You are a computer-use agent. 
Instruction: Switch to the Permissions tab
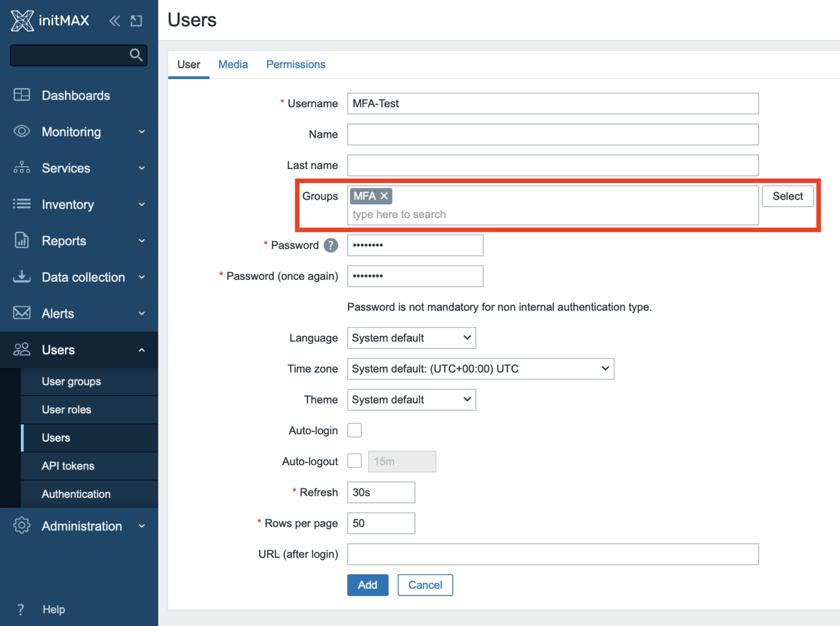coord(295,64)
